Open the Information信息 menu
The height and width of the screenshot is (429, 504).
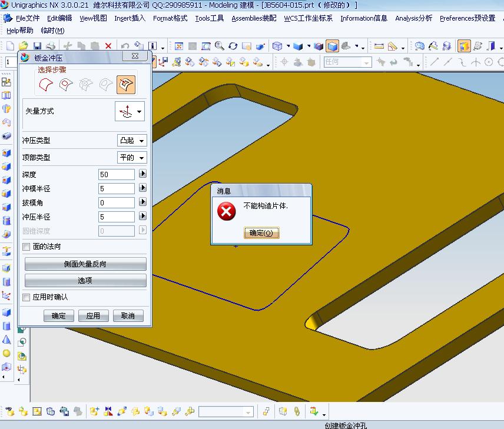[364, 18]
